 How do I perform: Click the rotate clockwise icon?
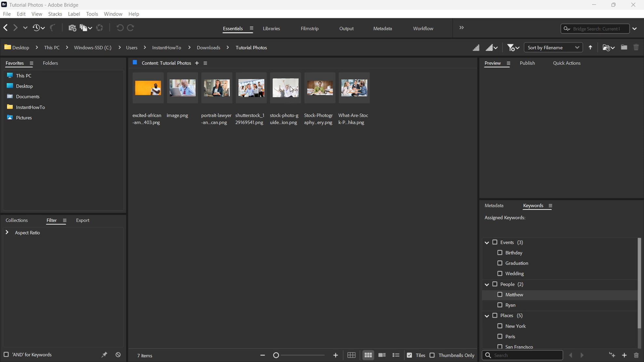(x=130, y=28)
